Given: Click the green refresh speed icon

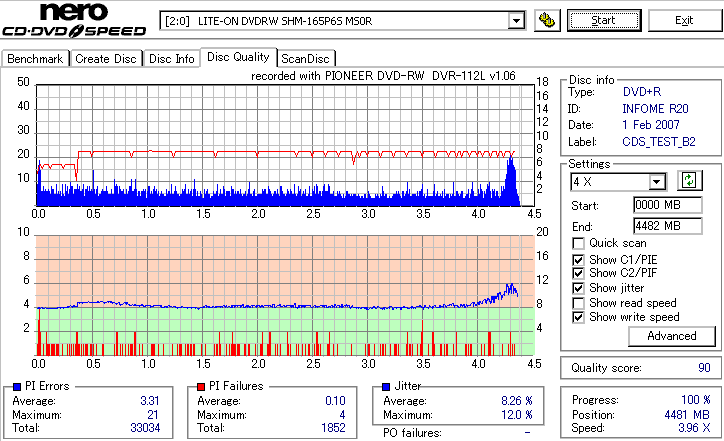Looking at the screenshot, I should [689, 181].
